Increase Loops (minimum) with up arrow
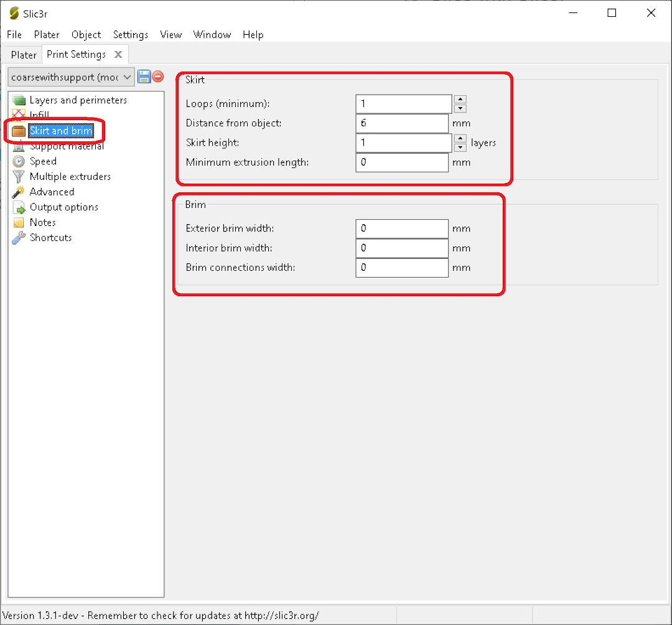The height and width of the screenshot is (625, 672). [x=460, y=99]
